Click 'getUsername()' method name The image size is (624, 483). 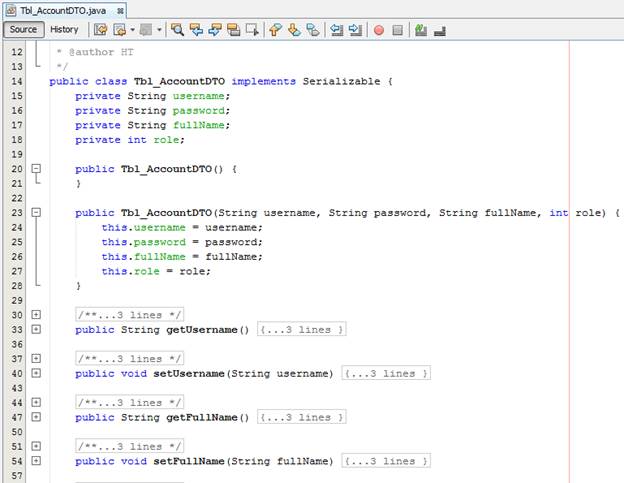(x=208, y=330)
